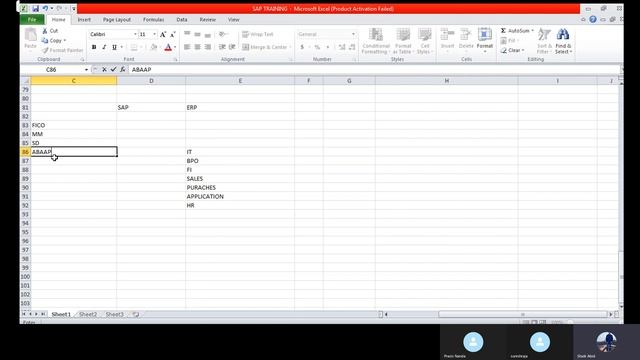
Task: Click the Format Painter brush icon
Action: (45, 50)
